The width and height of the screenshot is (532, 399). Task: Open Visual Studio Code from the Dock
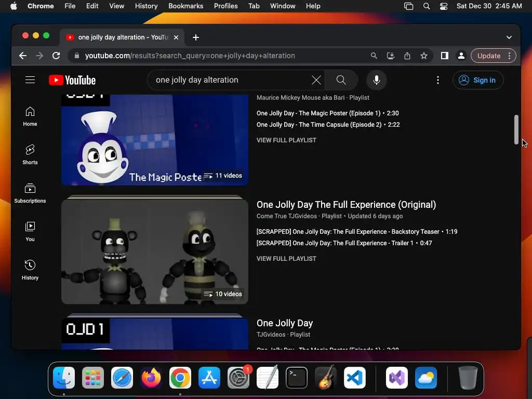pos(355,378)
